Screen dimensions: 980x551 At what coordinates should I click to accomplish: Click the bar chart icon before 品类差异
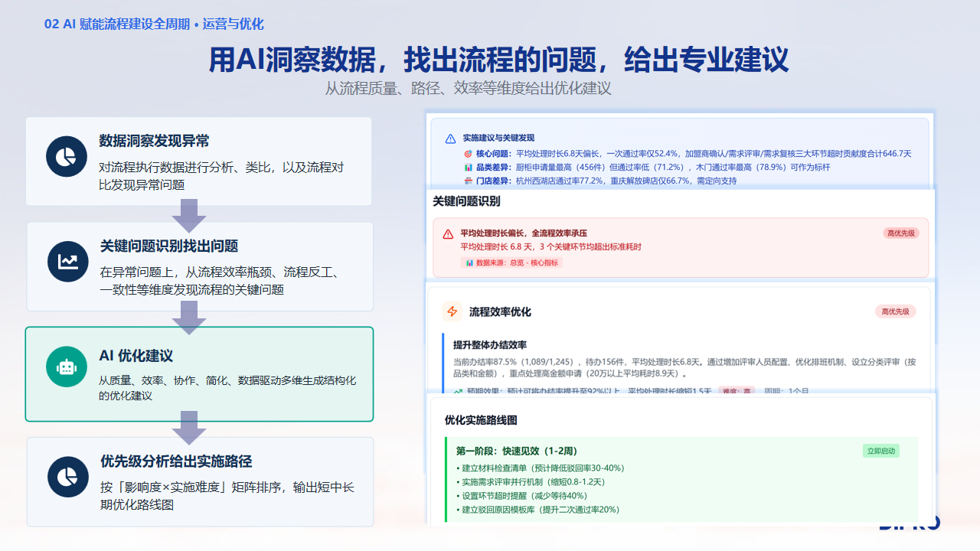469,167
